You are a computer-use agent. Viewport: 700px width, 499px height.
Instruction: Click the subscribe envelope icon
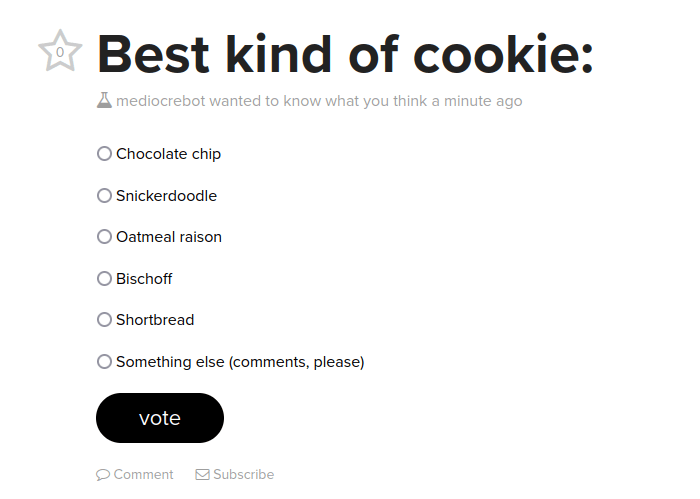point(202,475)
